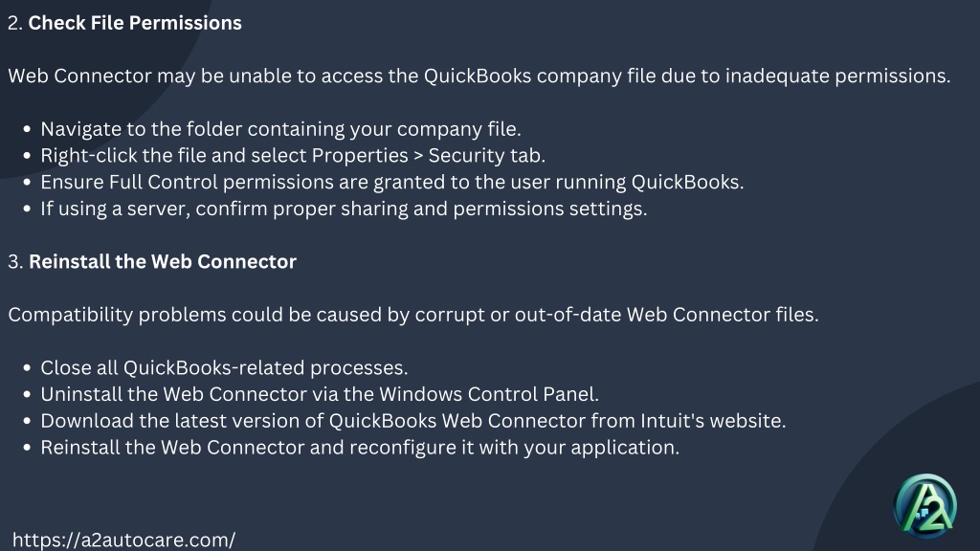Viewport: 980px width, 551px height.
Task: Select the 'Download the latest version' bullet
Action: 413,421
